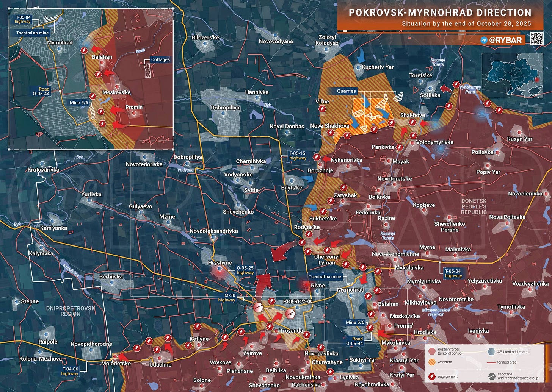Click the T-05-15 highway label
Viewport: 552px width, 392px height.
(x=298, y=156)
